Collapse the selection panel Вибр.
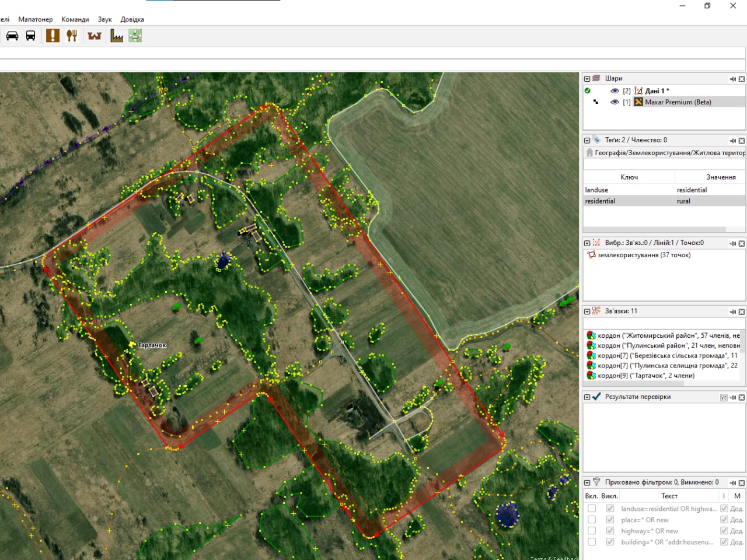747x560 pixels. 587,243
